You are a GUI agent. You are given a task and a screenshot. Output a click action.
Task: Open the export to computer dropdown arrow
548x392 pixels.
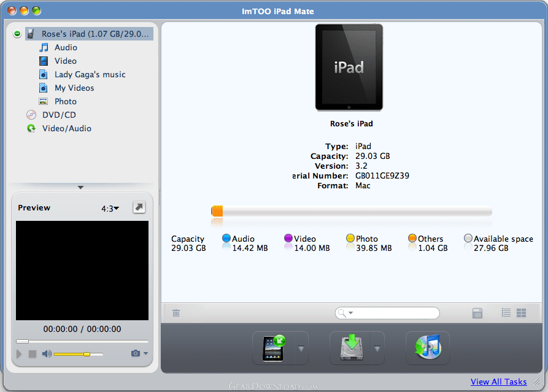coord(377,348)
